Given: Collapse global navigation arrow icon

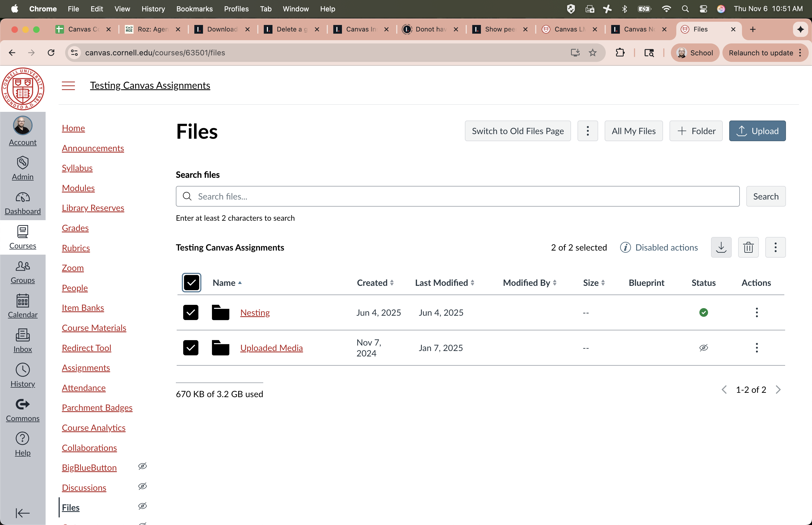Looking at the screenshot, I should [x=23, y=513].
